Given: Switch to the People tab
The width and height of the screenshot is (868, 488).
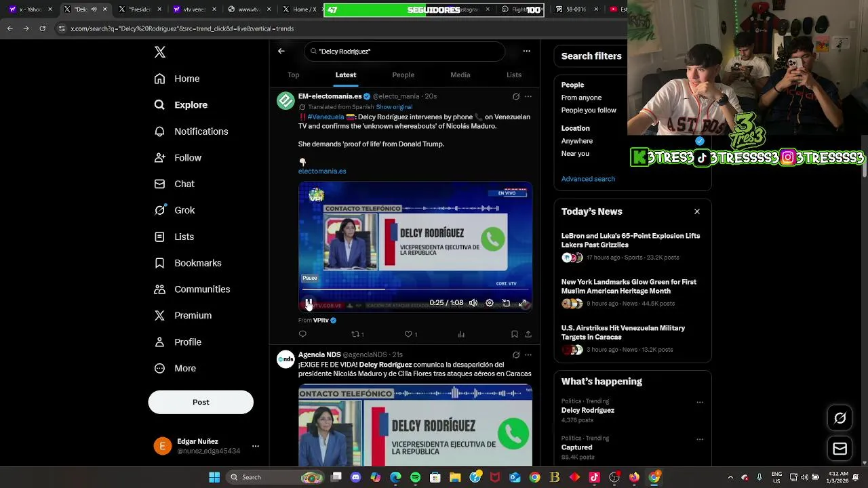Looking at the screenshot, I should pyautogui.click(x=403, y=75).
